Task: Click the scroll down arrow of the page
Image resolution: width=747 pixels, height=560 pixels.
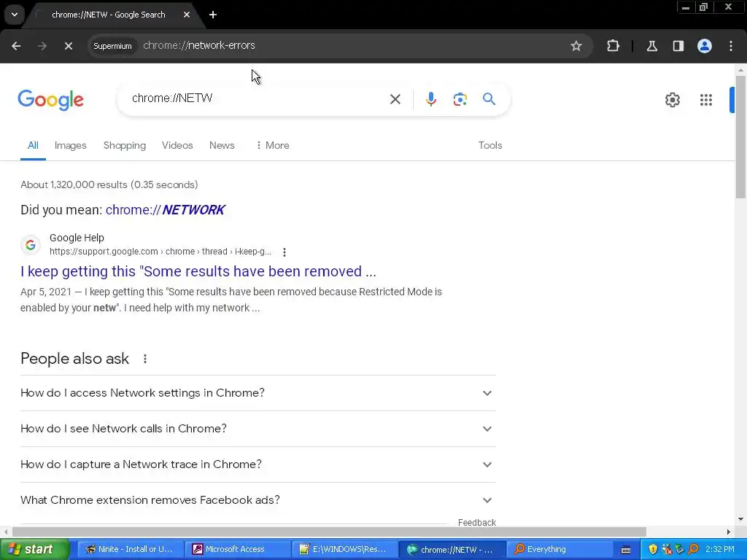Action: [x=740, y=519]
